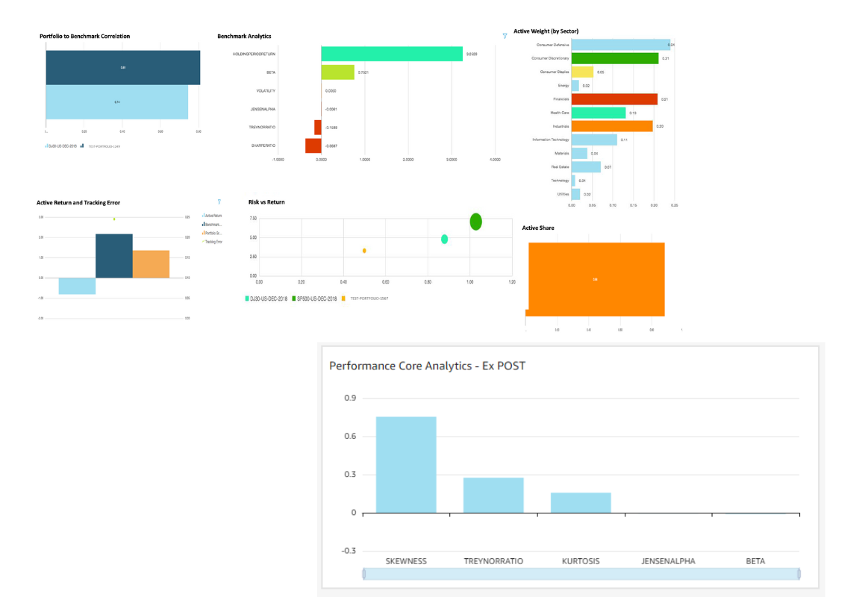Viewport: 868px width, 597px height.
Task: Click the orange Active Share bar
Action: 596,279
